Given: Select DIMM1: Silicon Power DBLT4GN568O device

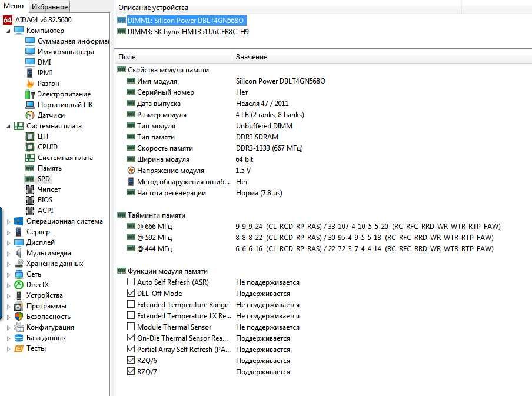Looking at the screenshot, I should point(185,21).
